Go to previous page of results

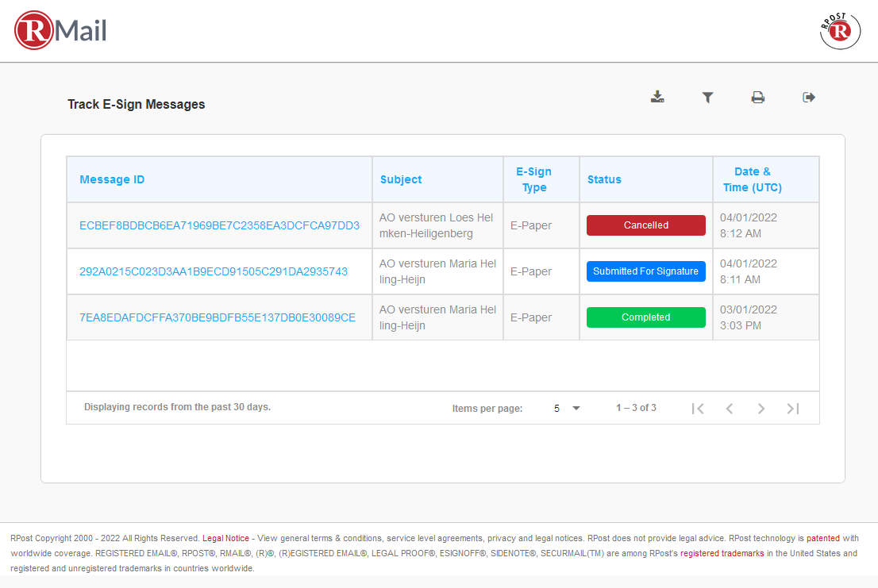click(x=730, y=409)
